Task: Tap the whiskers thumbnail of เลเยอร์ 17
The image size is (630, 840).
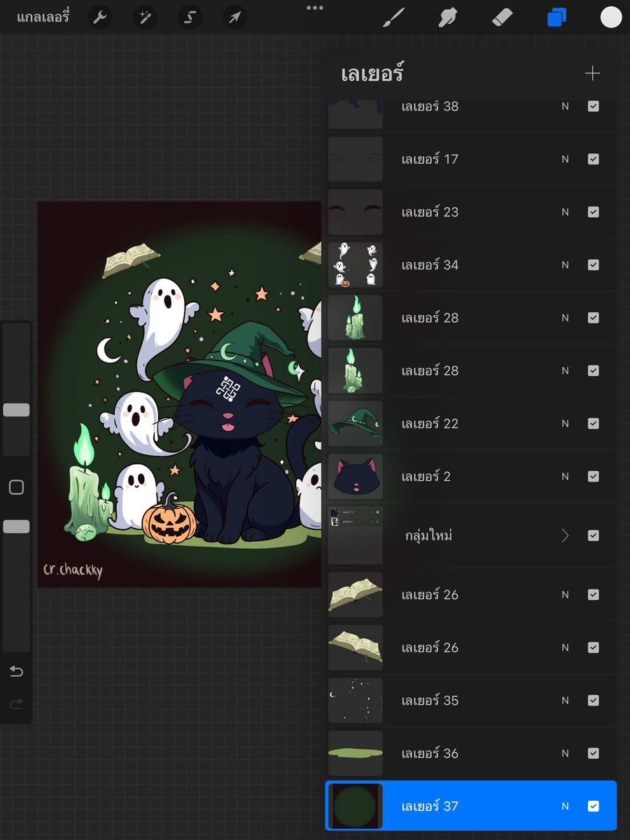Action: point(356,160)
